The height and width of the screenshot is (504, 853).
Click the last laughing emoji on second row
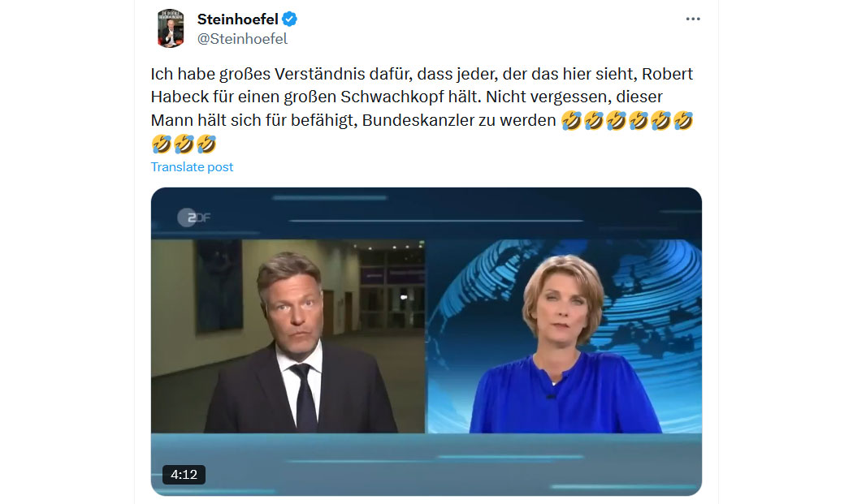206,144
